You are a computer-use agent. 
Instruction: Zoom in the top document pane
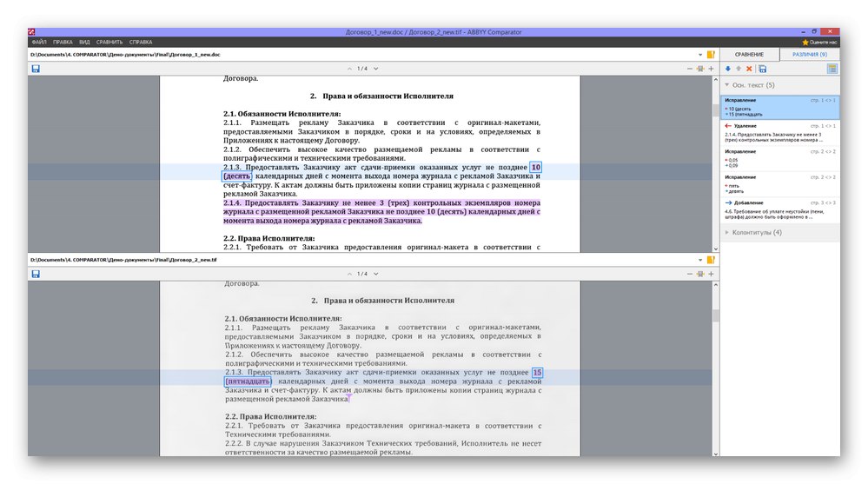[711, 69]
